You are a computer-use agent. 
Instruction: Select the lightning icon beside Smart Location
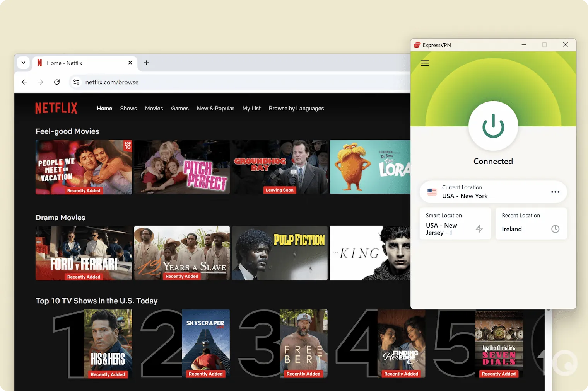coord(479,229)
